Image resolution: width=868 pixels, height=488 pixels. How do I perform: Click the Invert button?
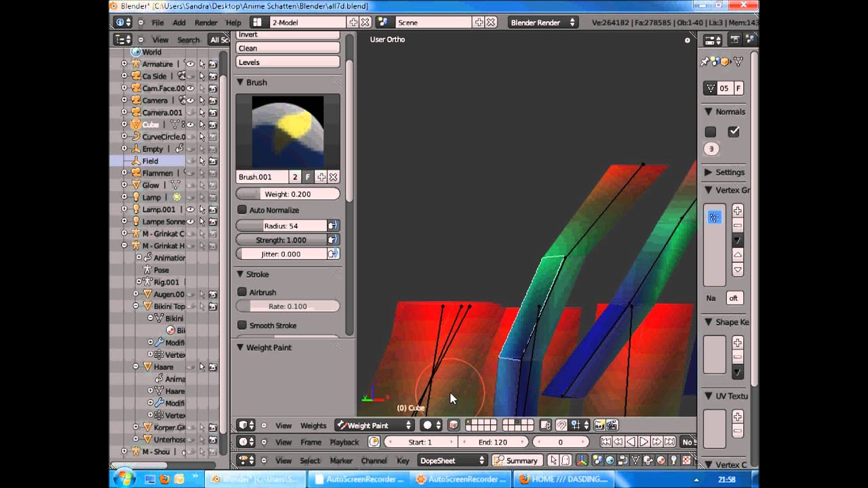[288, 35]
